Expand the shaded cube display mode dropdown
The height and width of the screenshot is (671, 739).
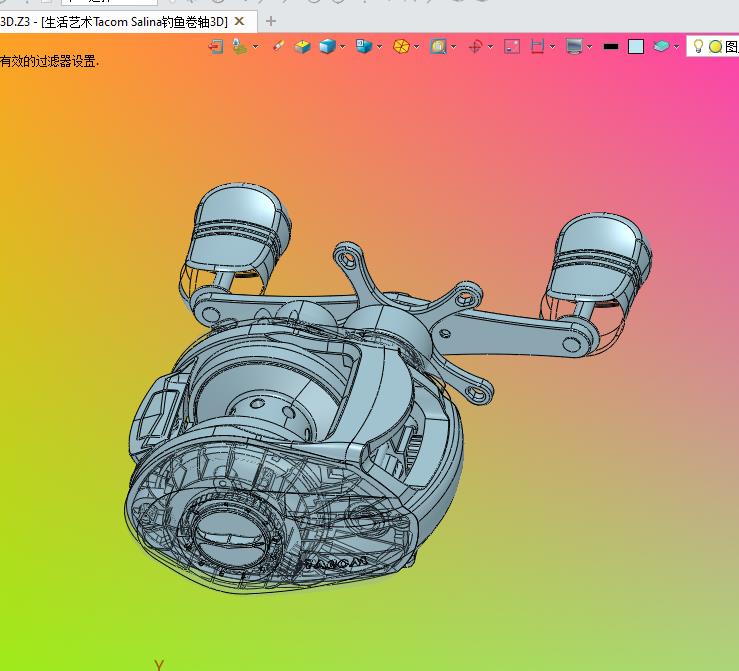pyautogui.click(x=343, y=47)
